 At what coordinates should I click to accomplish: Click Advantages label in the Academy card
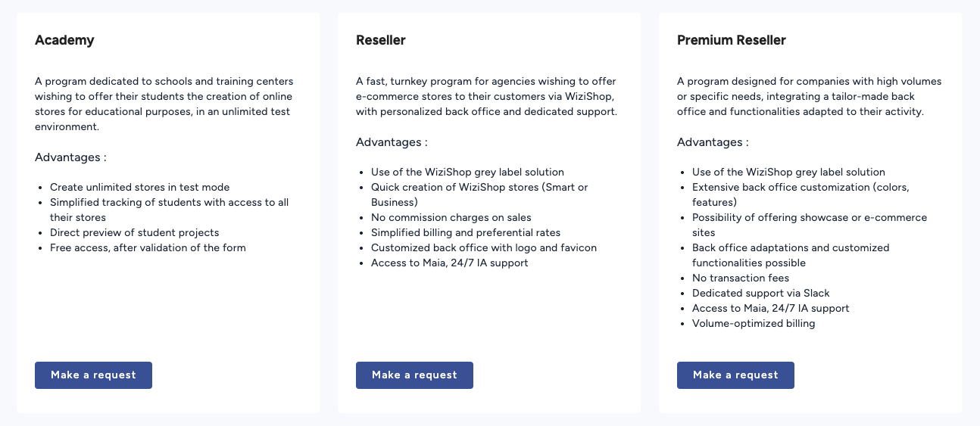tap(70, 157)
